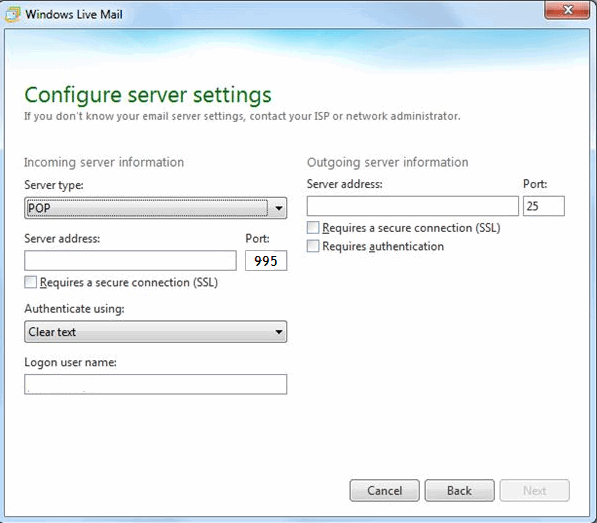Click incoming SSL secure connection label text
Viewport: 597px width, 523px height.
(129, 282)
